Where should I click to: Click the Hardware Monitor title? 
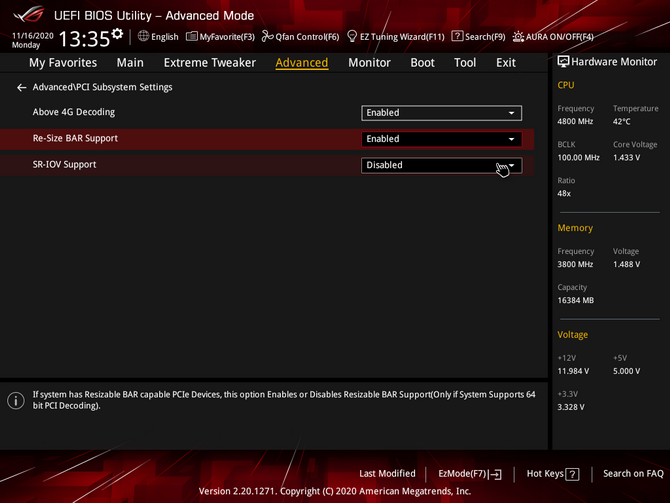pyautogui.click(x=614, y=62)
